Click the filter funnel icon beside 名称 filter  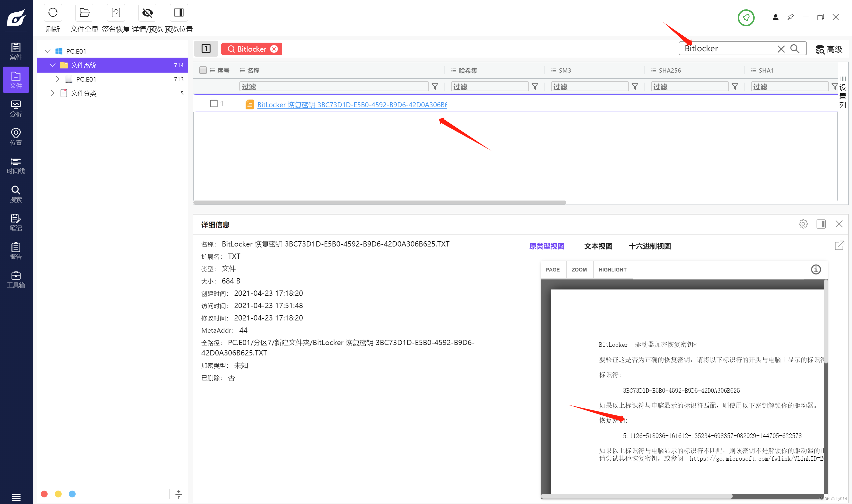point(435,87)
